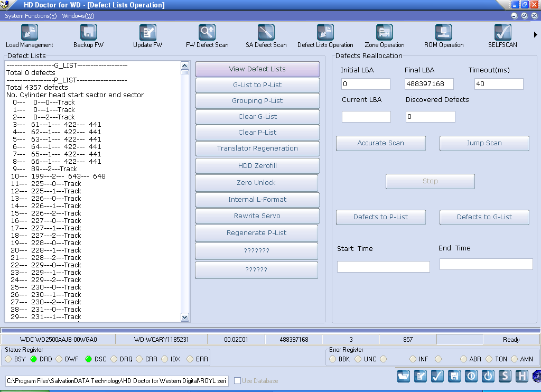
Task: Start an Accurate Scan
Action: pyautogui.click(x=381, y=143)
